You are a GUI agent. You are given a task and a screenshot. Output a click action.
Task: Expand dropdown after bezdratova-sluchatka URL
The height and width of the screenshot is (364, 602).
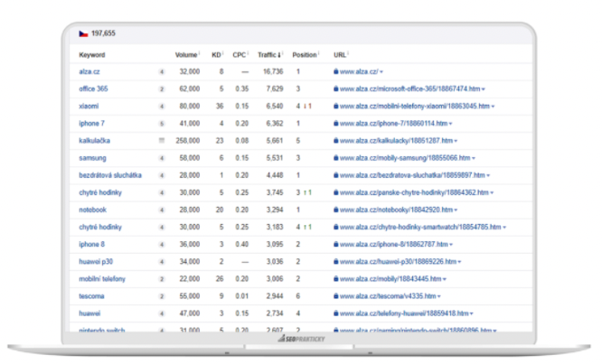488,175
